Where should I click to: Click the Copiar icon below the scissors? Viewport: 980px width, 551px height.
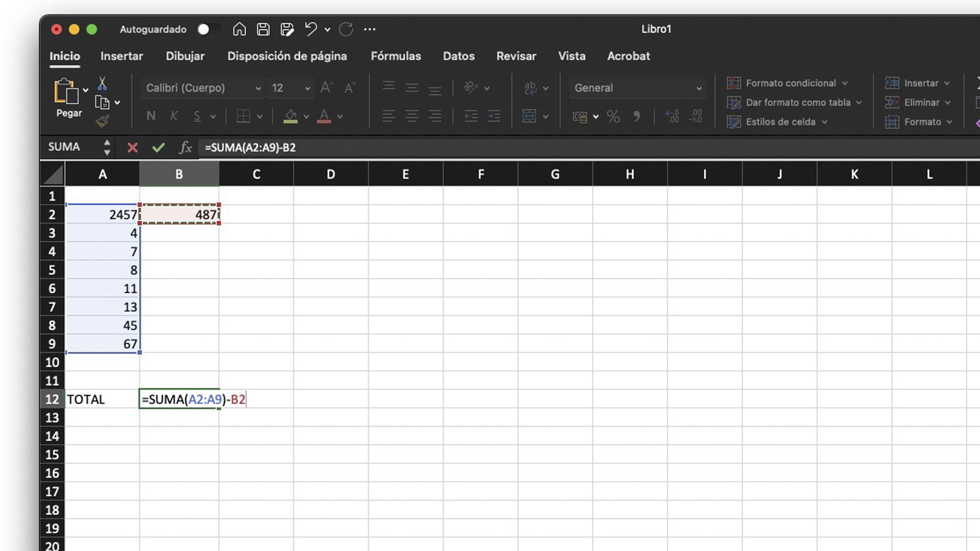pos(102,102)
